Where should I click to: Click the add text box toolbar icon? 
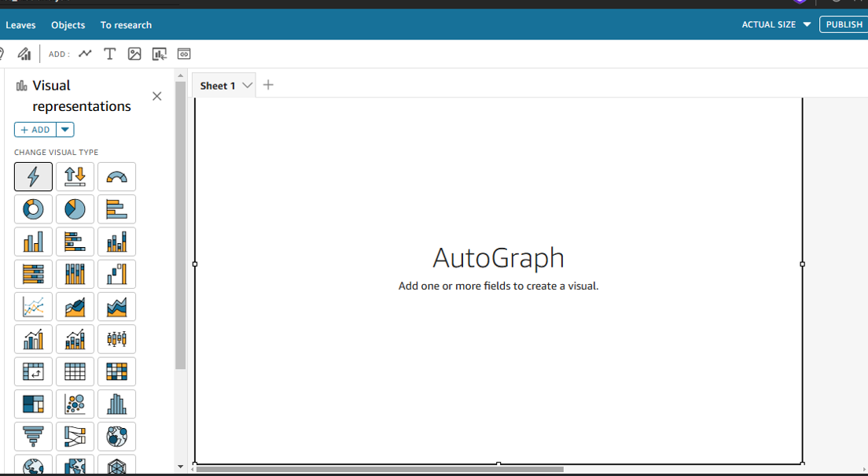coord(110,54)
